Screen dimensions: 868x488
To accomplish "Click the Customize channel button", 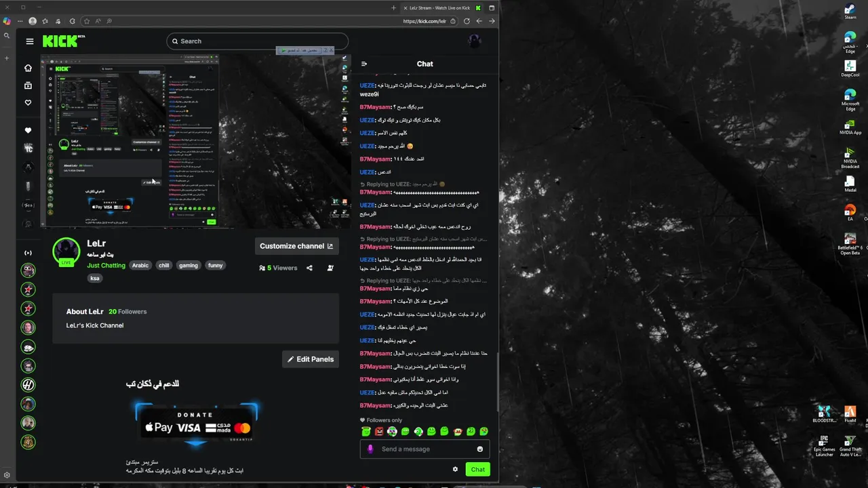I will [296, 246].
